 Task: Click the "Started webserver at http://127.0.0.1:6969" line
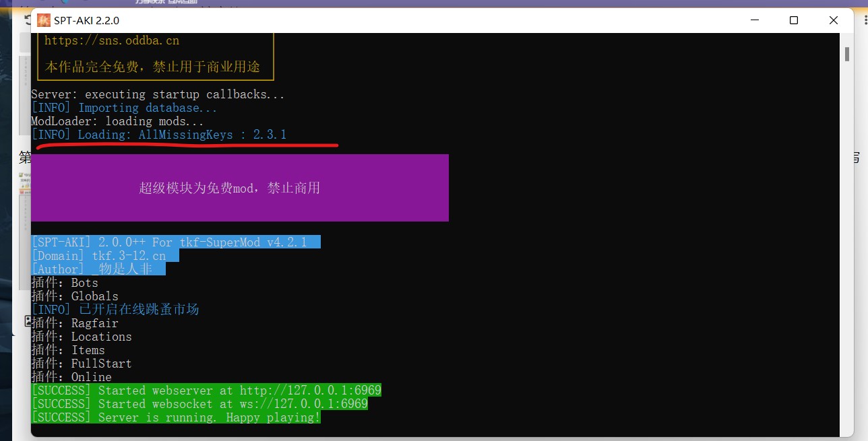[206, 391]
